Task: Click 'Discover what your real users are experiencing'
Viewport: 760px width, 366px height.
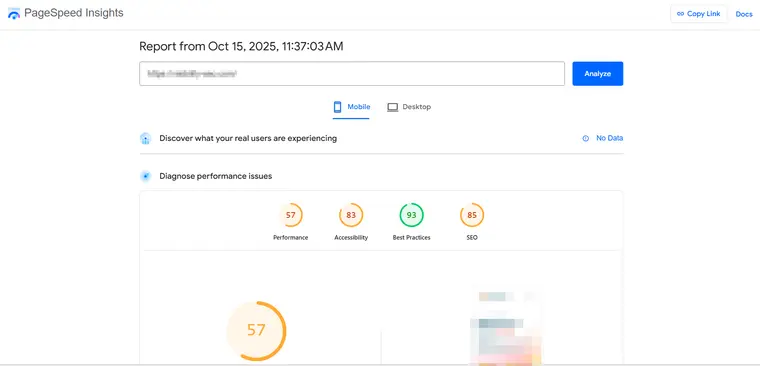Action: 248,138
